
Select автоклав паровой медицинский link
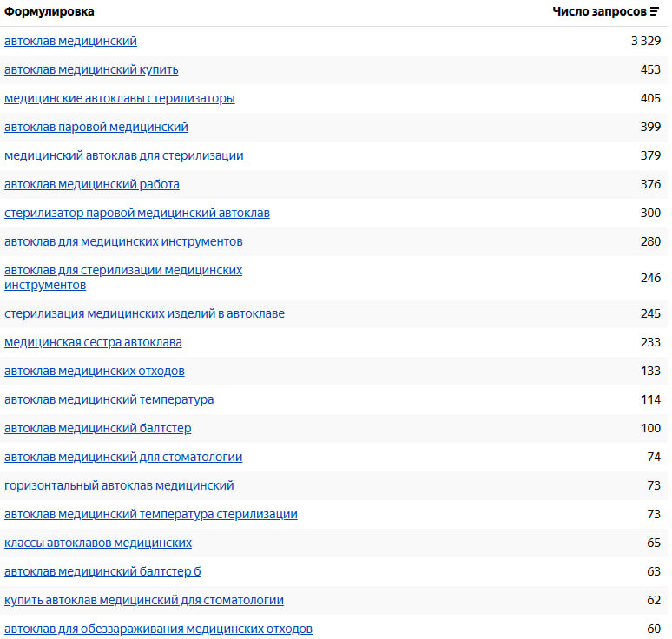96,127
